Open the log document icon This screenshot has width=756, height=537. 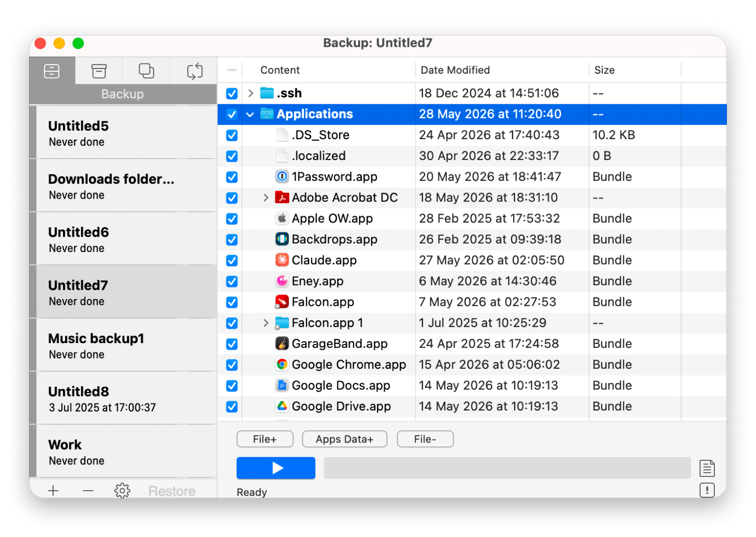[707, 468]
